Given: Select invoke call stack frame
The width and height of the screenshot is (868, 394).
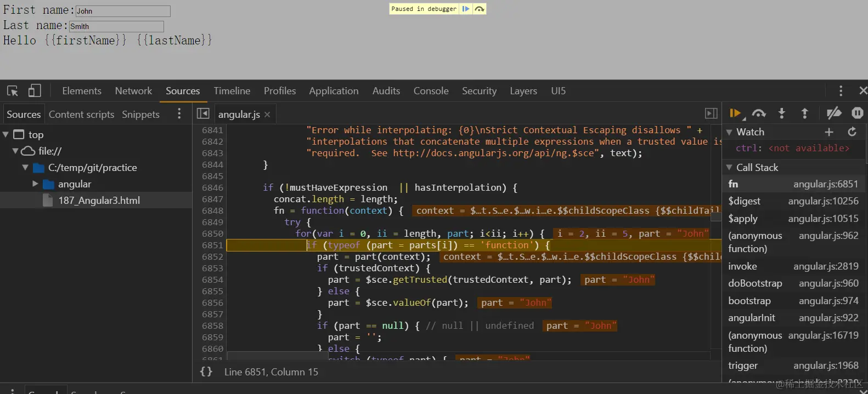Looking at the screenshot, I should pyautogui.click(x=793, y=266).
